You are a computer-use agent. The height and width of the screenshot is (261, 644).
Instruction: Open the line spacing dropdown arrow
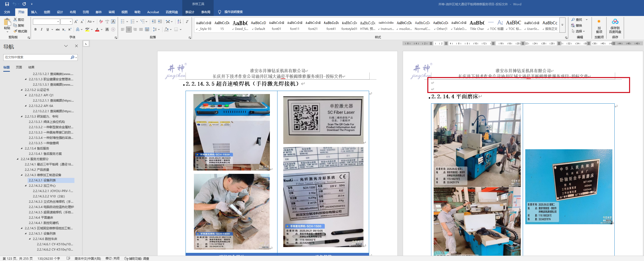coord(159,29)
